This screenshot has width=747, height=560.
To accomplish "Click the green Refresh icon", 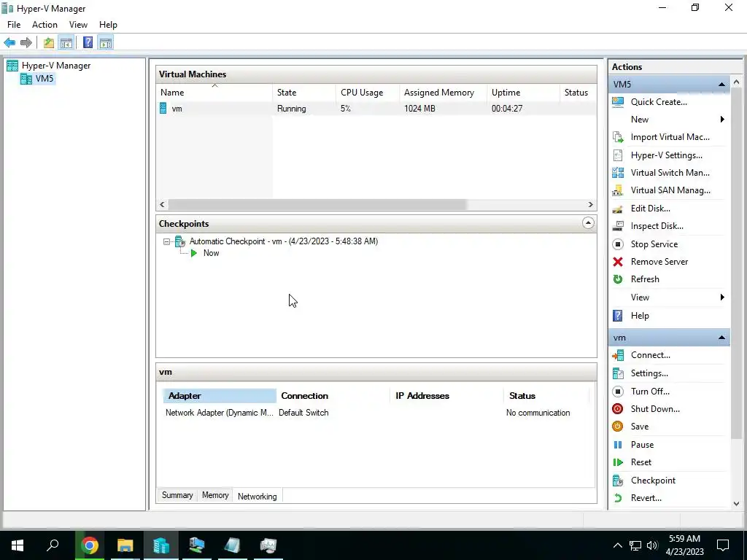I will click(618, 279).
